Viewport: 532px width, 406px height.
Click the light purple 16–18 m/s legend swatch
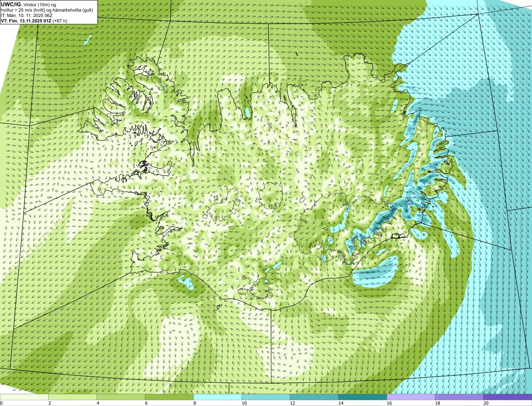[411, 397]
